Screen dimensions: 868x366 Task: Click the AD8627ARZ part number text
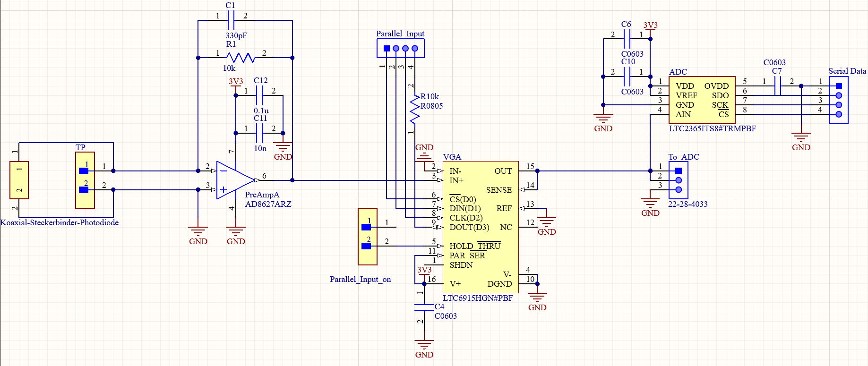pos(268,204)
